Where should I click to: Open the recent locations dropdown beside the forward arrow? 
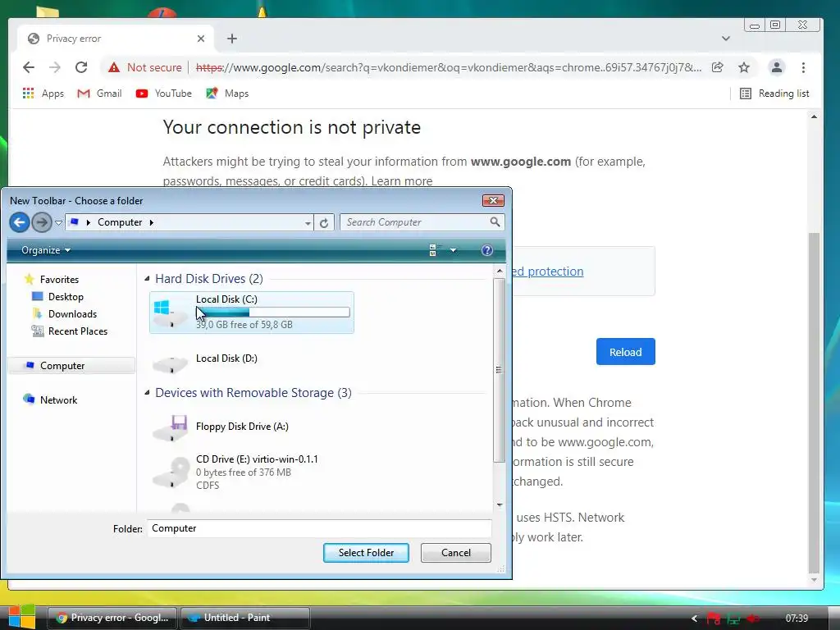(x=58, y=222)
